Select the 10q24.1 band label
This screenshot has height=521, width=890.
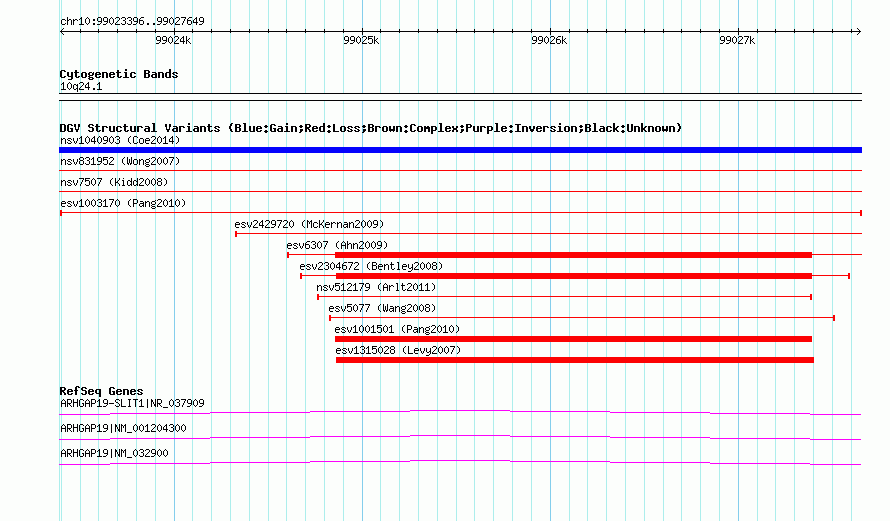(x=81, y=86)
